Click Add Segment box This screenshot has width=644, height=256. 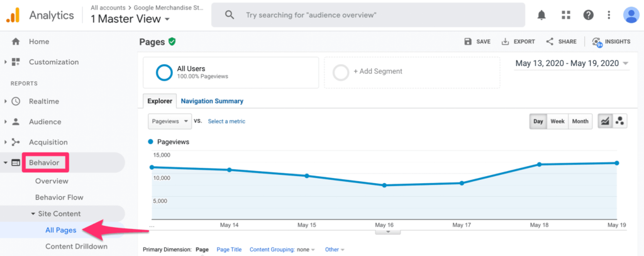[x=412, y=73]
